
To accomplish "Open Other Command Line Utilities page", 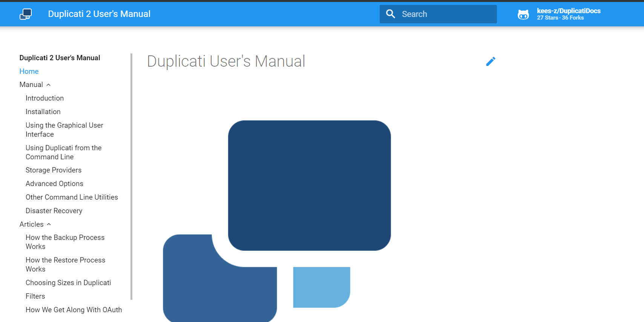I will (72, 197).
